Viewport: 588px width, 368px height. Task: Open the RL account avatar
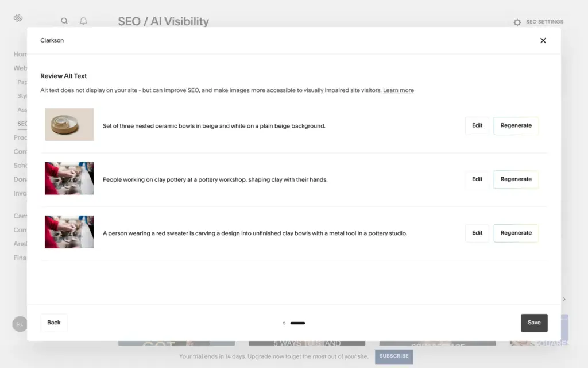pyautogui.click(x=20, y=324)
